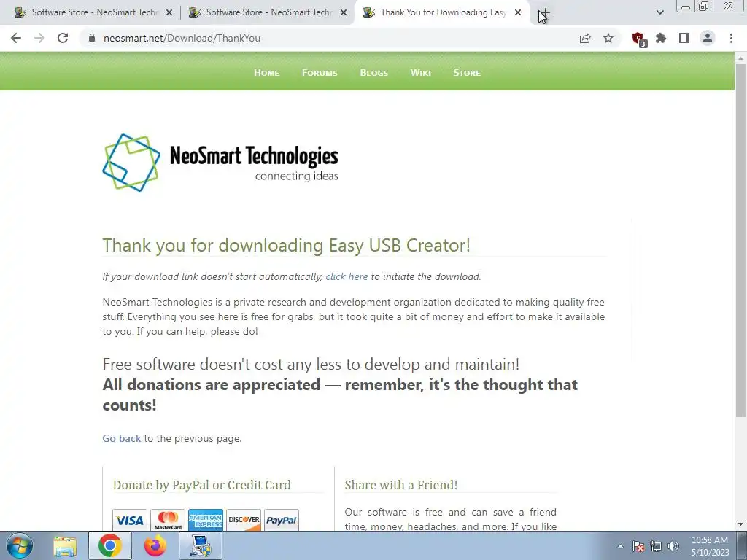
Task: Click the Visa card icon
Action: pos(130,520)
